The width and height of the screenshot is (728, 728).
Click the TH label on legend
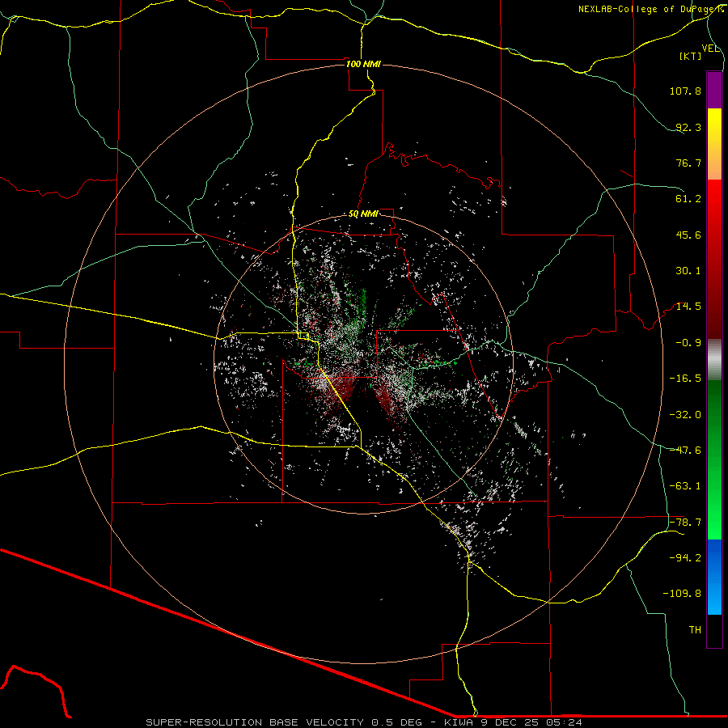(695, 630)
